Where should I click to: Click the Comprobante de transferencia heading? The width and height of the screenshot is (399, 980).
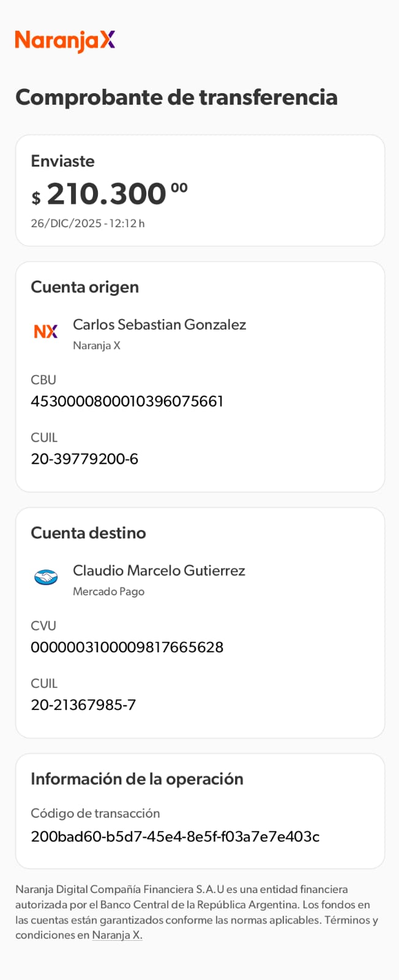coord(176,97)
